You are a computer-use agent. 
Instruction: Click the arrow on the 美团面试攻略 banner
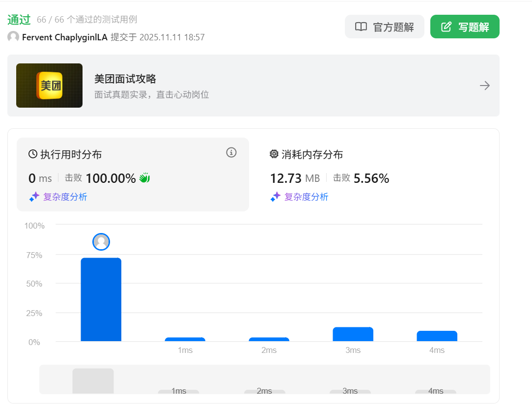[485, 86]
